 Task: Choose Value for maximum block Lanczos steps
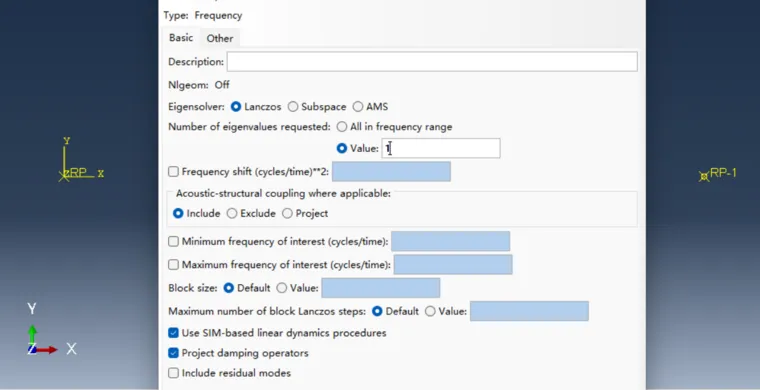click(430, 311)
